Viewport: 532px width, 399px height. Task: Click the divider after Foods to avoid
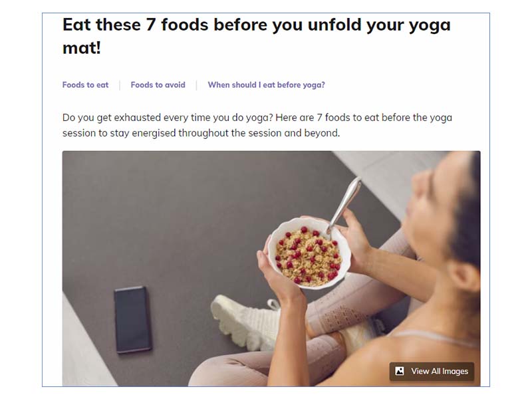196,85
